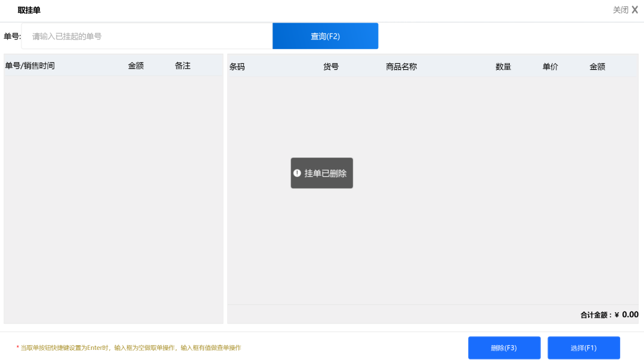Click 金额 header in product table
The width and height of the screenshot is (644, 363).
pos(597,67)
